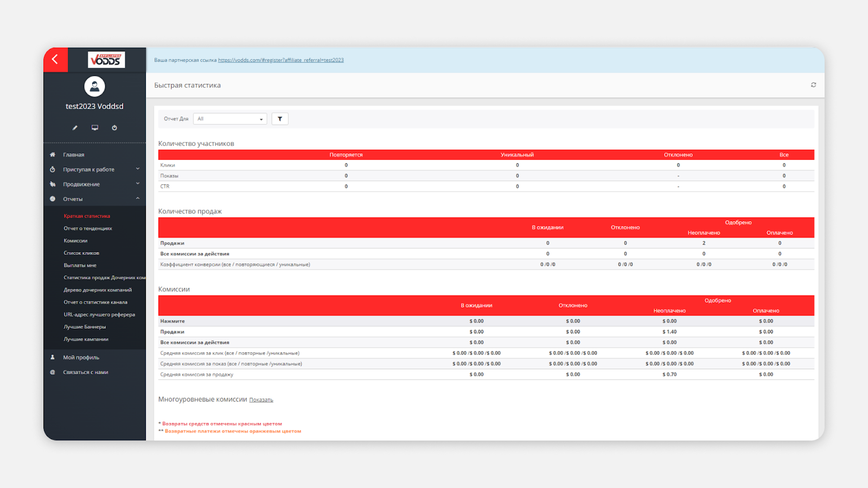Click the Средняя комиссия за клик row label
This screenshot has width=868, height=488.
(229, 353)
